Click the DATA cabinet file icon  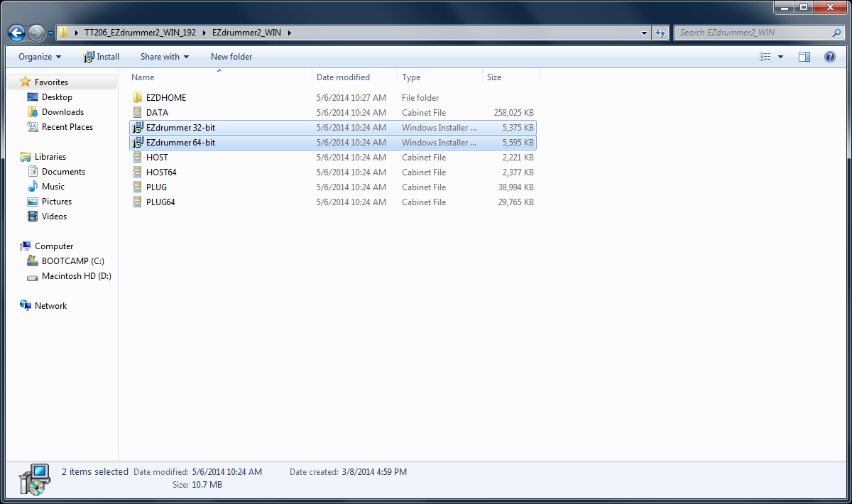point(138,113)
